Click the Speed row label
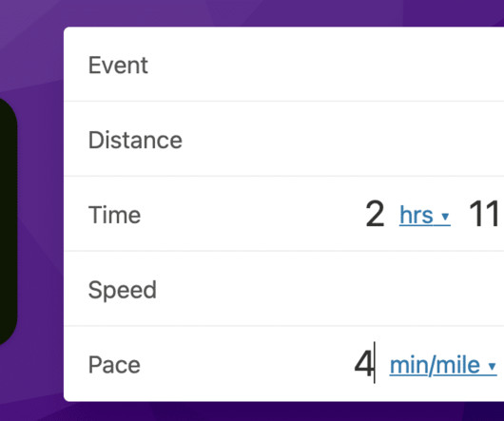This screenshot has width=504, height=421. [x=122, y=290]
